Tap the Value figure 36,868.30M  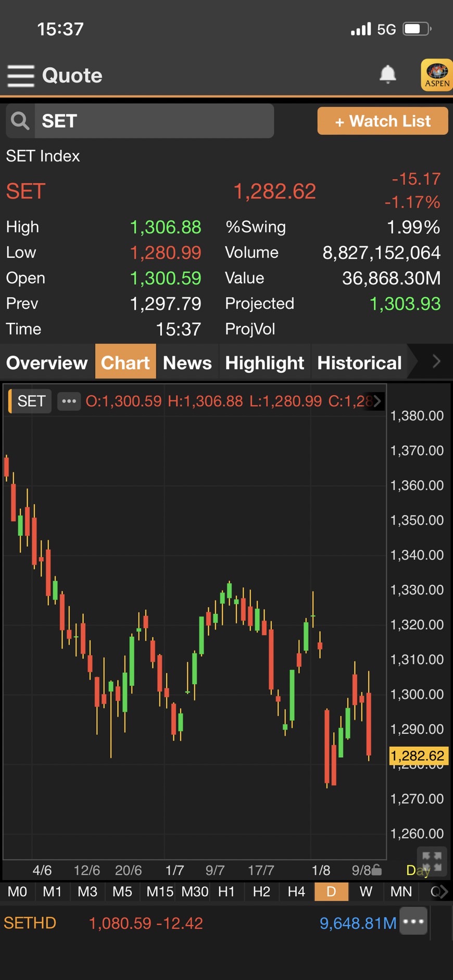[x=391, y=278]
